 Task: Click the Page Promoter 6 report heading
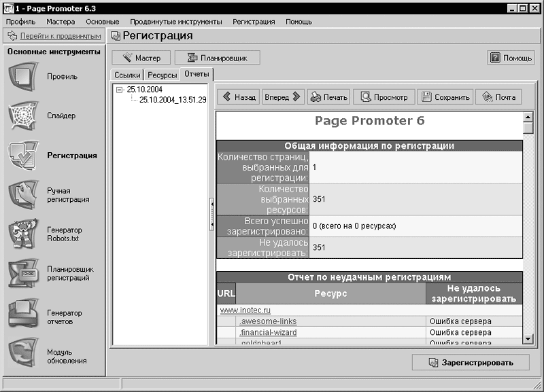[369, 121]
